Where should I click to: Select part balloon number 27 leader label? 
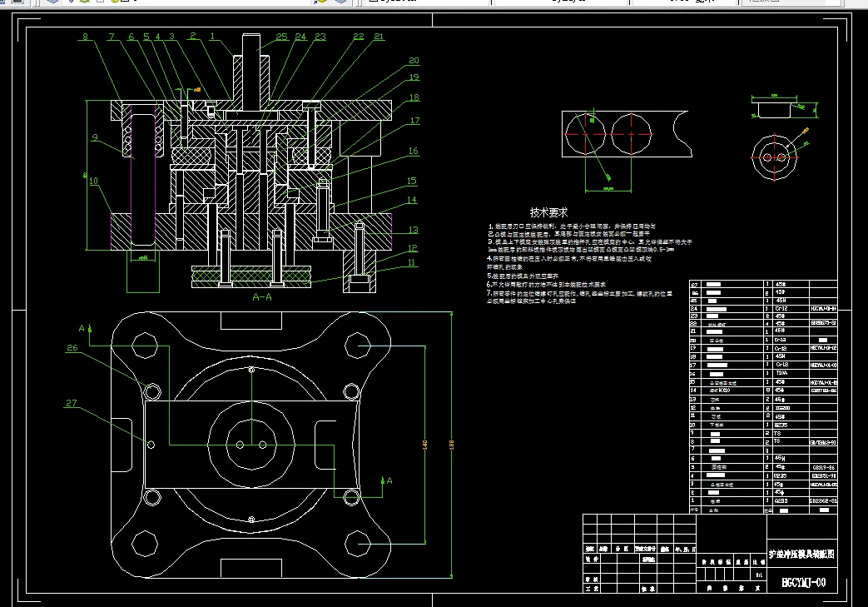click(72, 403)
